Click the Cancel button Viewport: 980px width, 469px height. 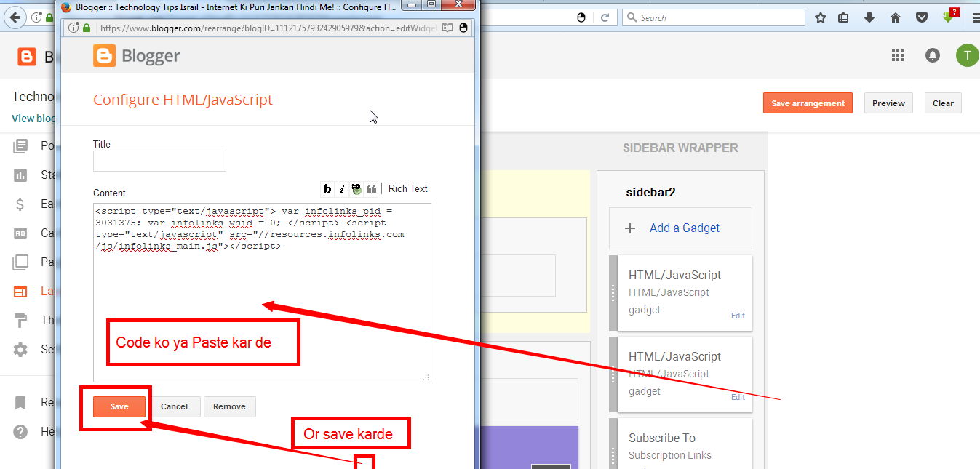coord(174,406)
